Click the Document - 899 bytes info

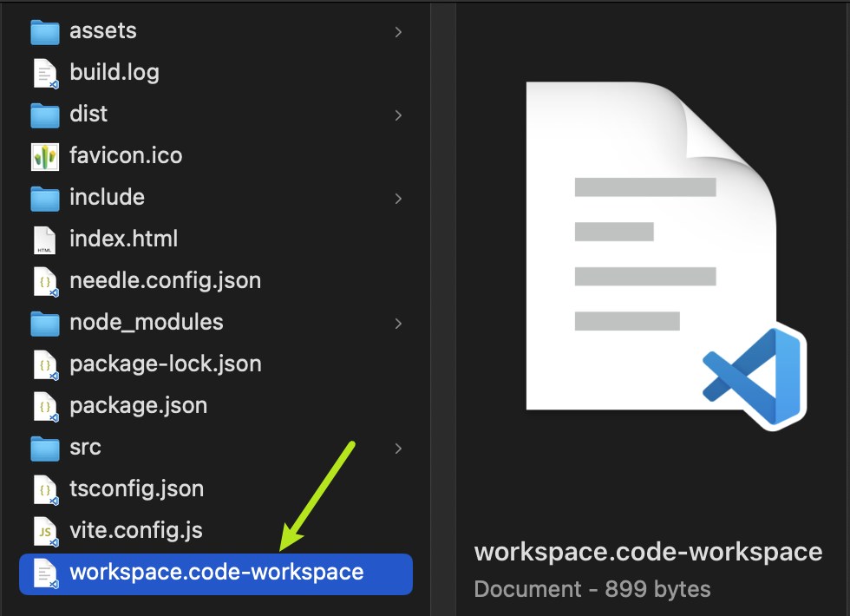point(592,589)
